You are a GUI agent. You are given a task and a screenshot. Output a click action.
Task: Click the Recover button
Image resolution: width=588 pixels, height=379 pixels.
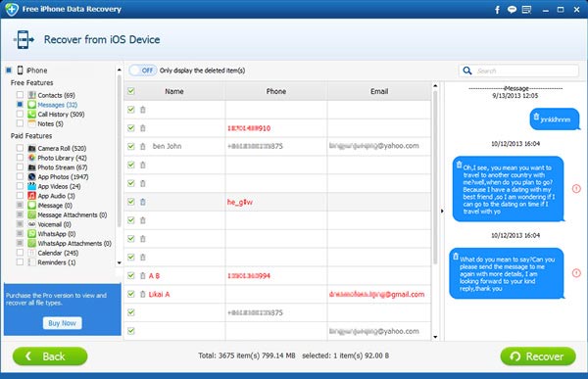pyautogui.click(x=538, y=356)
